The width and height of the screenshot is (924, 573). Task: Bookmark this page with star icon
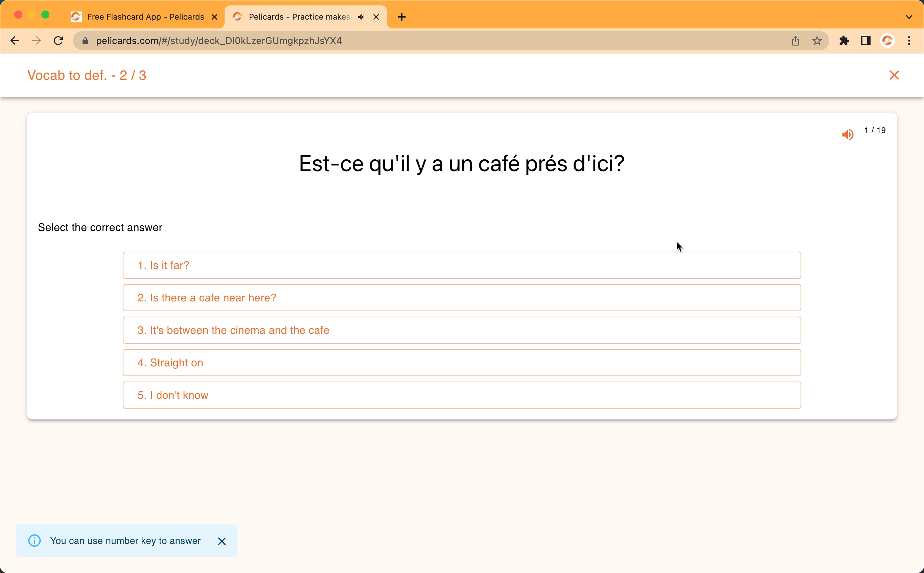click(x=817, y=41)
